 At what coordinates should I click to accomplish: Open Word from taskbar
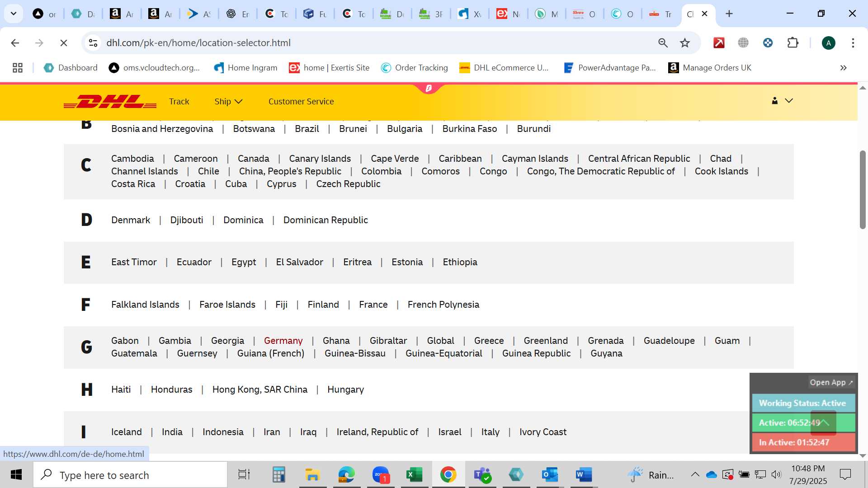point(584,475)
